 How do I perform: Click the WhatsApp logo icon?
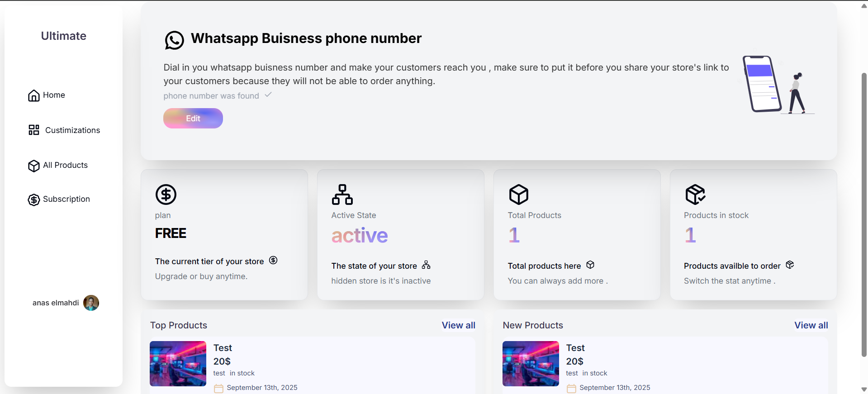click(174, 40)
